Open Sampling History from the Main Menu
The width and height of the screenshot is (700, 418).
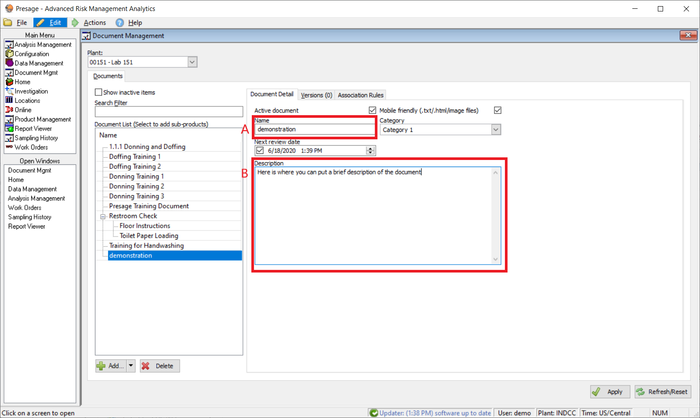click(x=40, y=137)
